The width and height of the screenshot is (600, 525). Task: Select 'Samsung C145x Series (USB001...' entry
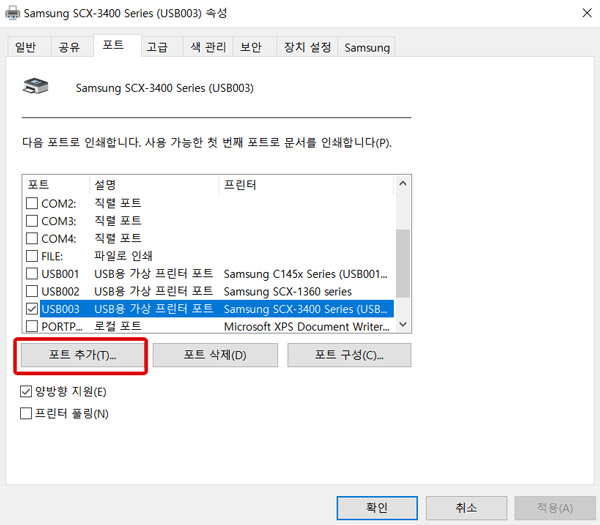tap(305, 274)
